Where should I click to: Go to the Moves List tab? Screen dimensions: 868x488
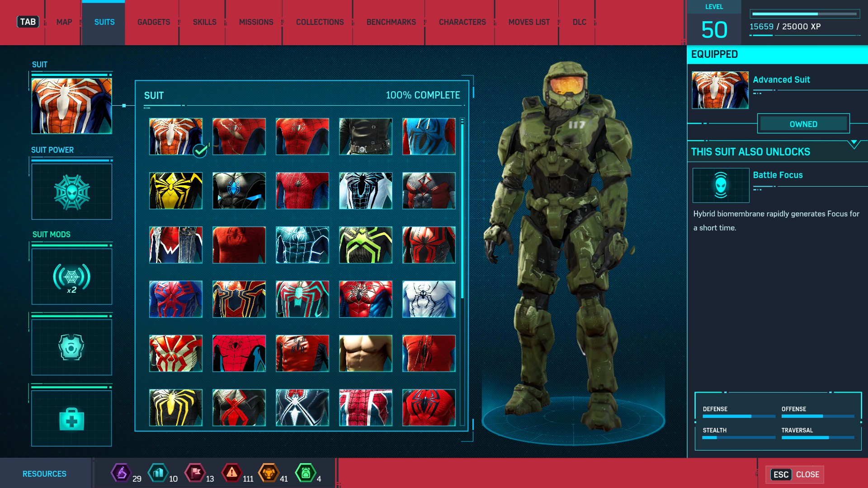click(529, 22)
